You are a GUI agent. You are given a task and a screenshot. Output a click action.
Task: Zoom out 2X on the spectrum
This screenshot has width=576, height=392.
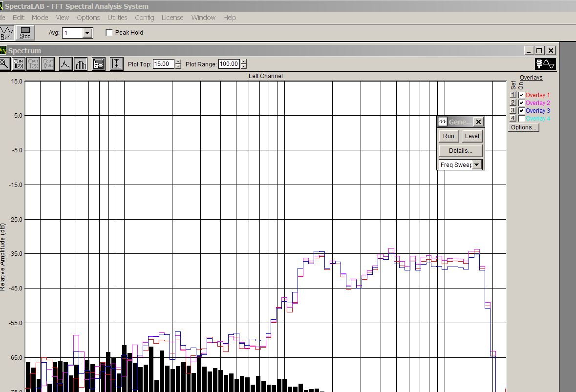pyautogui.click(x=33, y=64)
